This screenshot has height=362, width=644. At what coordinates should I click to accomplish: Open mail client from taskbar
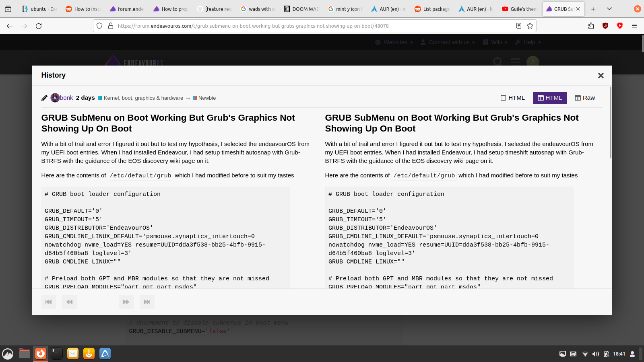[x=73, y=354]
